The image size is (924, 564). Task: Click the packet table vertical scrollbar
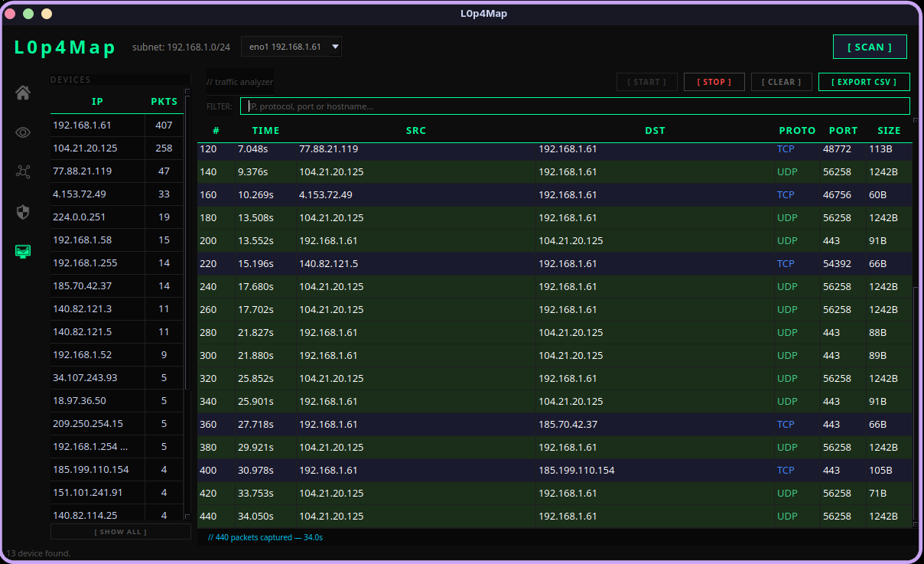click(916, 404)
